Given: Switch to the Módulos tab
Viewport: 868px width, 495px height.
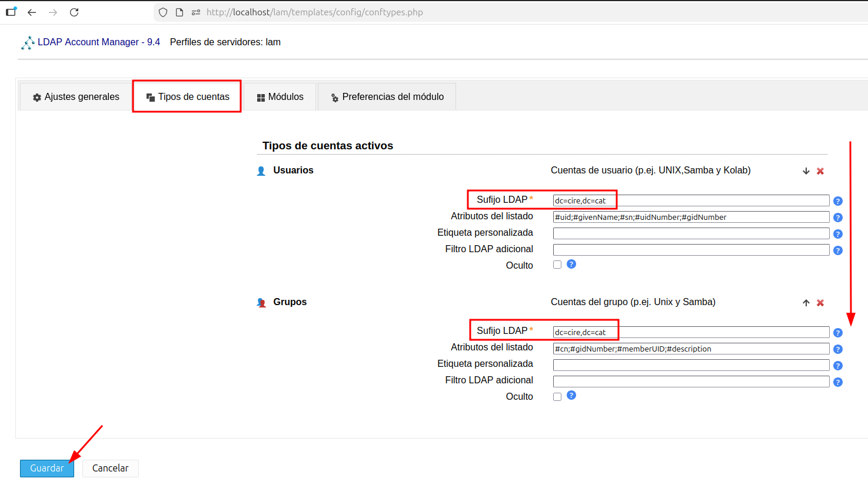Looking at the screenshot, I should click(280, 96).
